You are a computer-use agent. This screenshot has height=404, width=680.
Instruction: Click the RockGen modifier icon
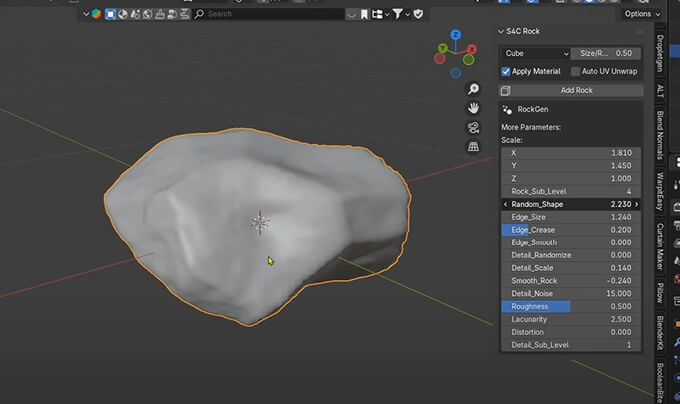(507, 109)
